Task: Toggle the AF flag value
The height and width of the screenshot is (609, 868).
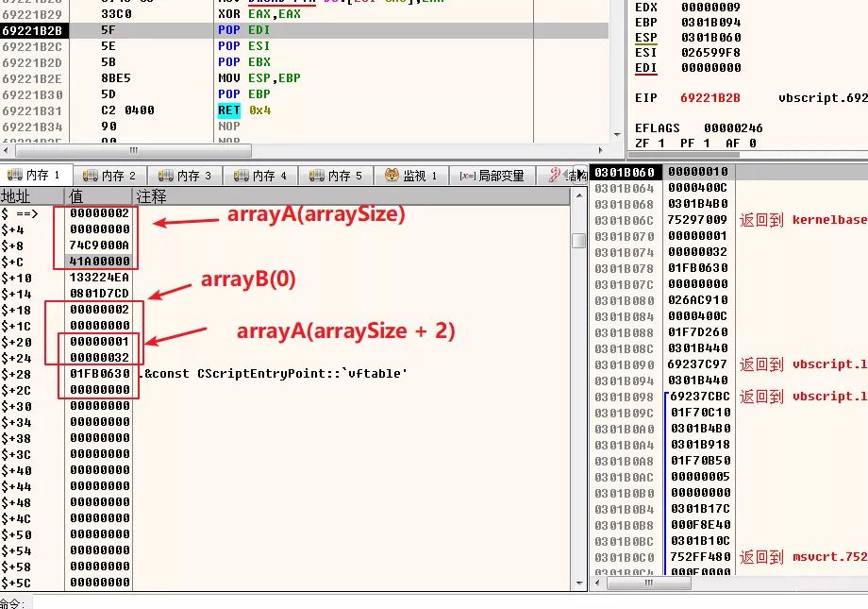Action: coord(752,143)
